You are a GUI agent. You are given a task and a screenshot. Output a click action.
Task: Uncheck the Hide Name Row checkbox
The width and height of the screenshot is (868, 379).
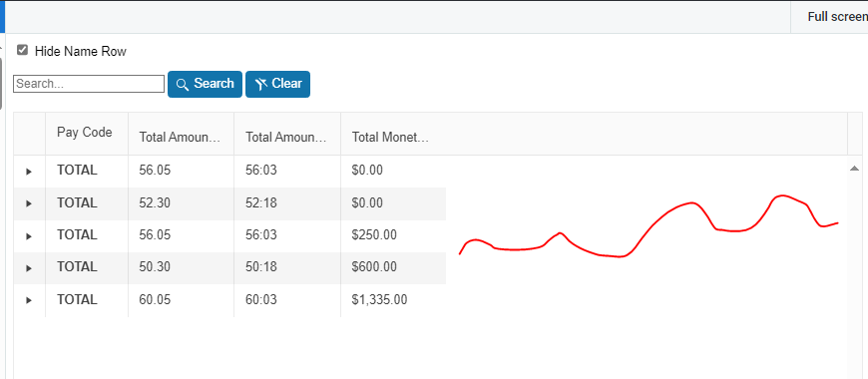pos(22,50)
